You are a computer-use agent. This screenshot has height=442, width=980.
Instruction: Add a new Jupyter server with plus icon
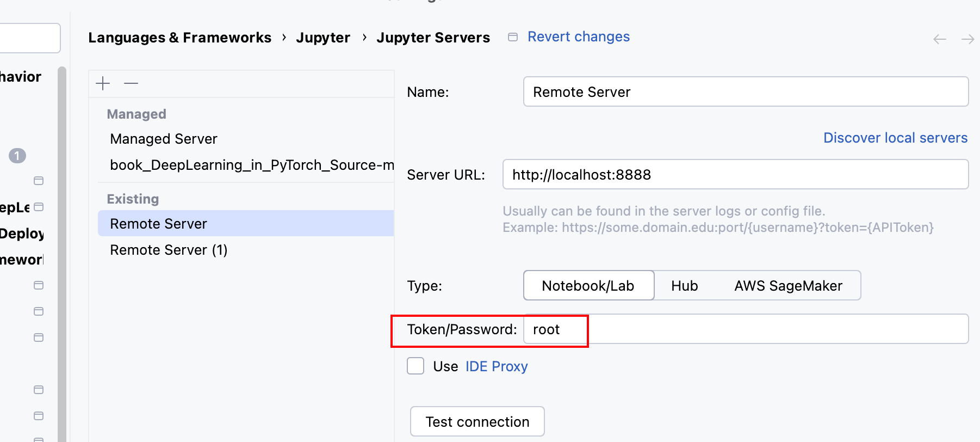103,83
